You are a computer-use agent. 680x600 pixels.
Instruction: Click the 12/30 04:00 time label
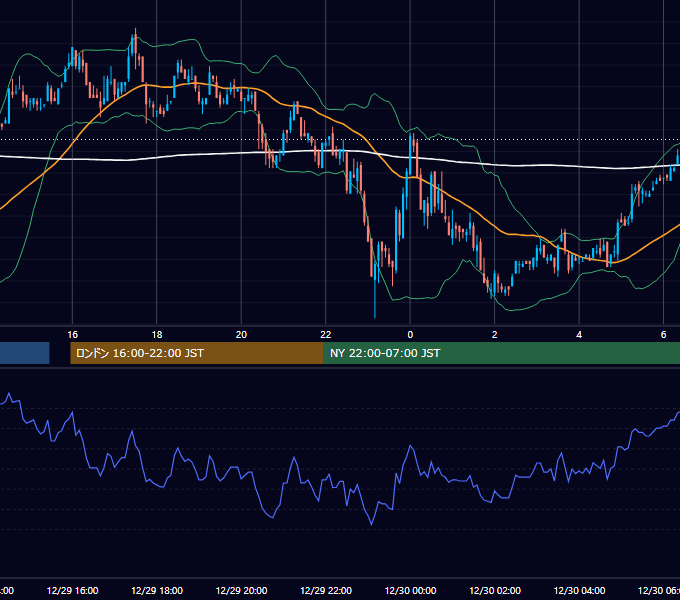tap(579, 590)
